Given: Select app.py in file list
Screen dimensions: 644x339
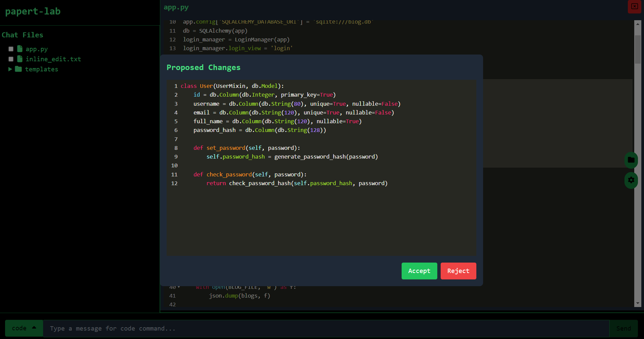Looking at the screenshot, I should (37, 49).
